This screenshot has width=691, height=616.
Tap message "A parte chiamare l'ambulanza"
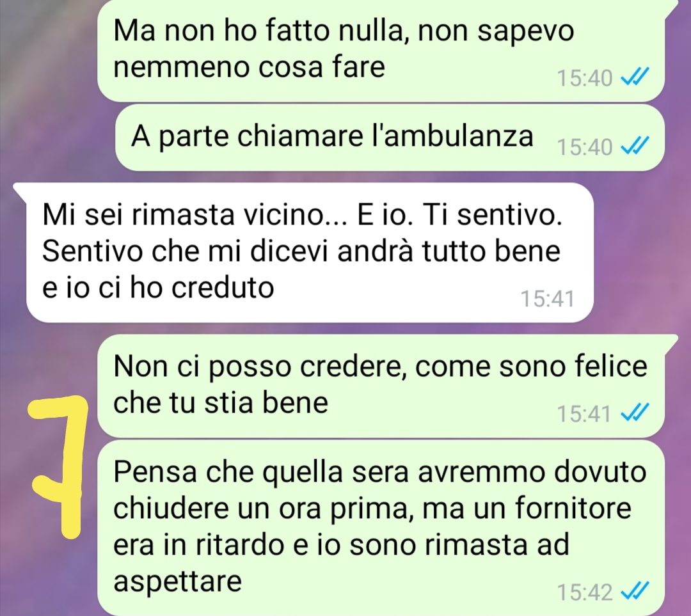[x=390, y=138]
